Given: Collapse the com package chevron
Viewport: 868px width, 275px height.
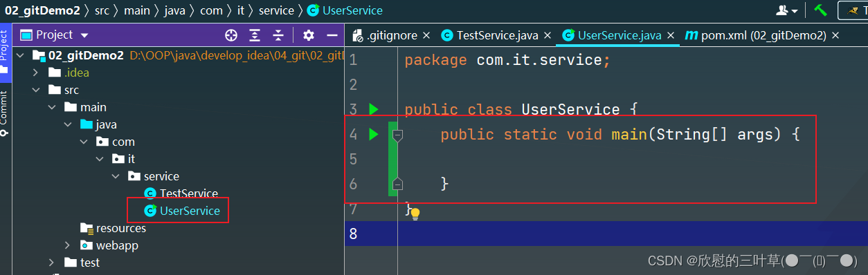Looking at the screenshot, I should coord(84,142).
